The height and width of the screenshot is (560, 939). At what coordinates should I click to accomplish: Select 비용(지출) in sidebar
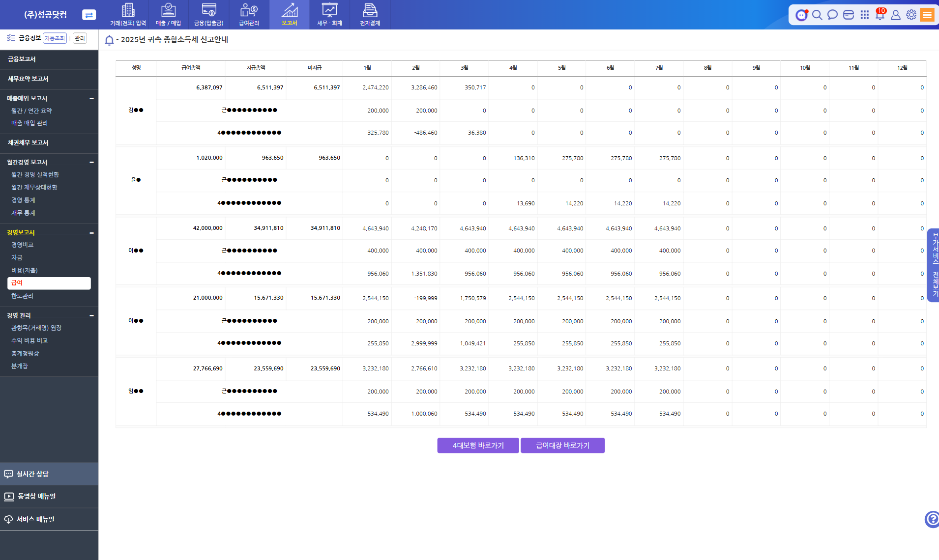point(25,270)
